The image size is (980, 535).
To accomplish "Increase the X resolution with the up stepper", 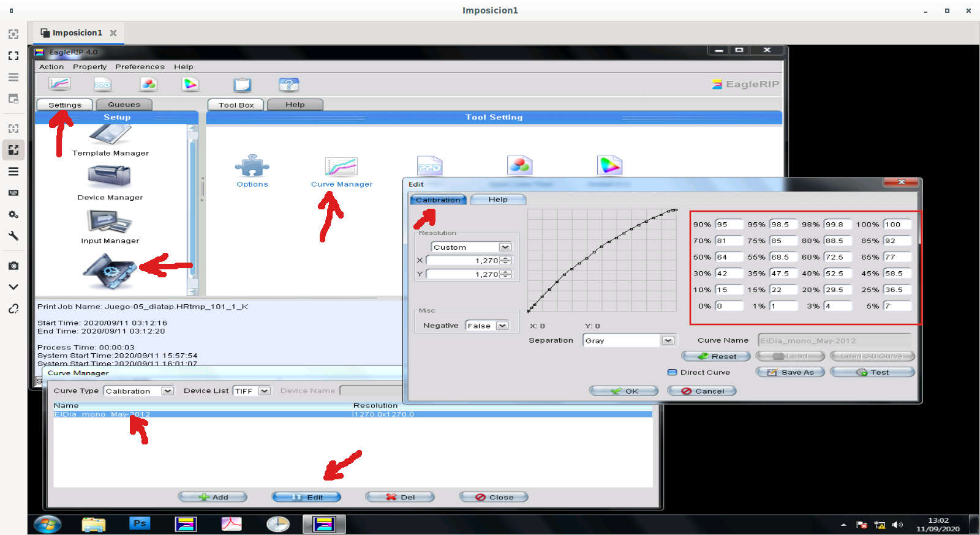I will coord(505,258).
